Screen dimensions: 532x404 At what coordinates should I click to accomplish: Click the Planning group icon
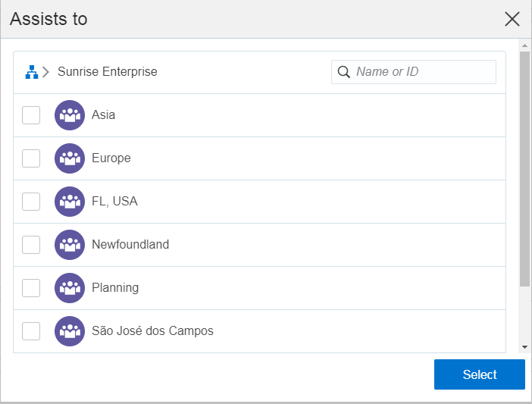click(70, 288)
